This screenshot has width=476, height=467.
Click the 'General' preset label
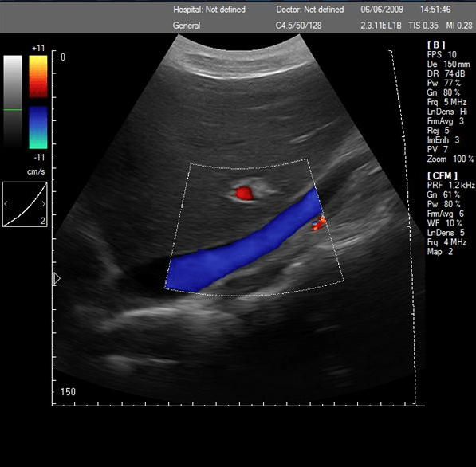coord(187,26)
